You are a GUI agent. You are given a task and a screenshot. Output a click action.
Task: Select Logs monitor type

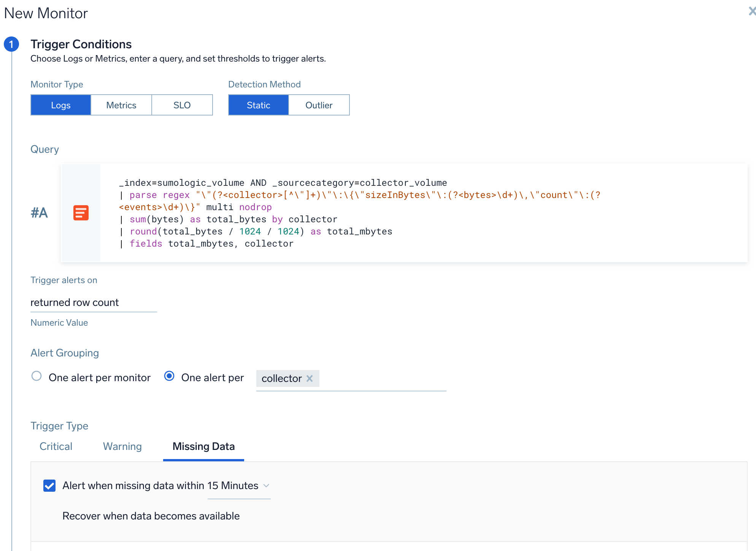(x=61, y=105)
